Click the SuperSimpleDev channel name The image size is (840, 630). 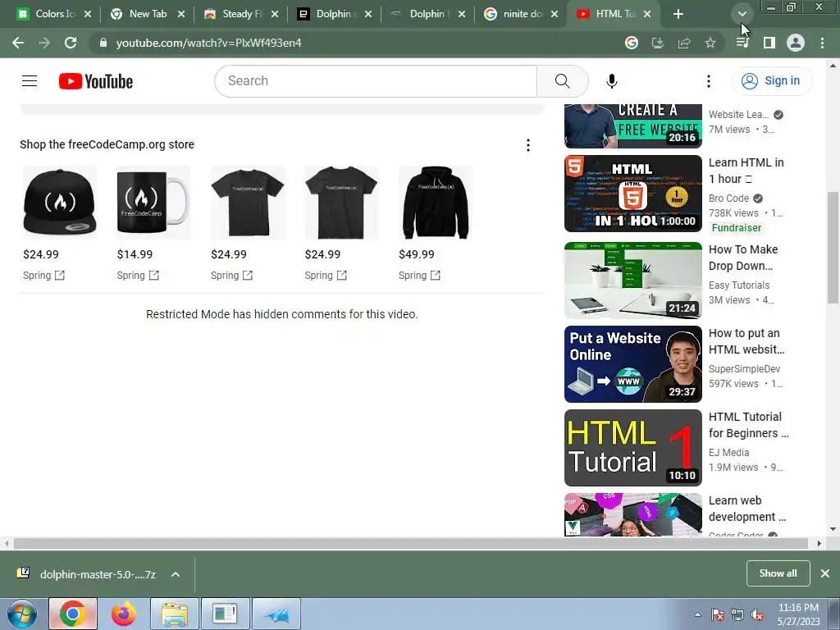pyautogui.click(x=744, y=368)
